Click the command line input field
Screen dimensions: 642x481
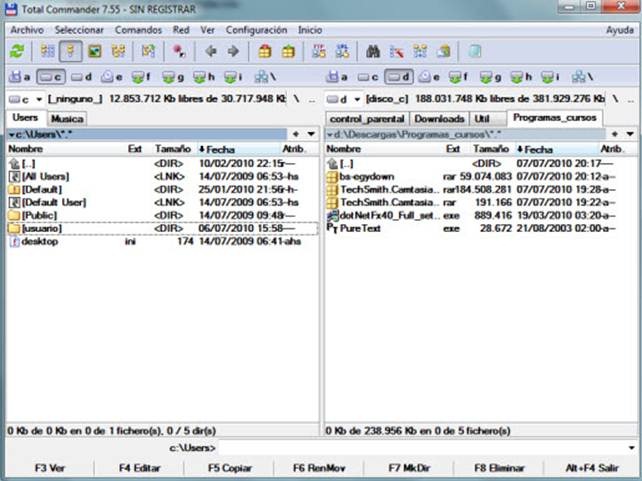coord(422,448)
